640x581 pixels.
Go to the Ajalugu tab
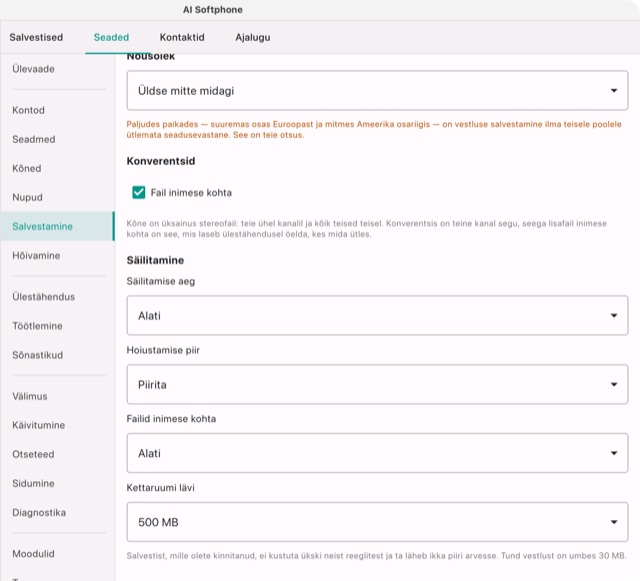pyautogui.click(x=253, y=37)
